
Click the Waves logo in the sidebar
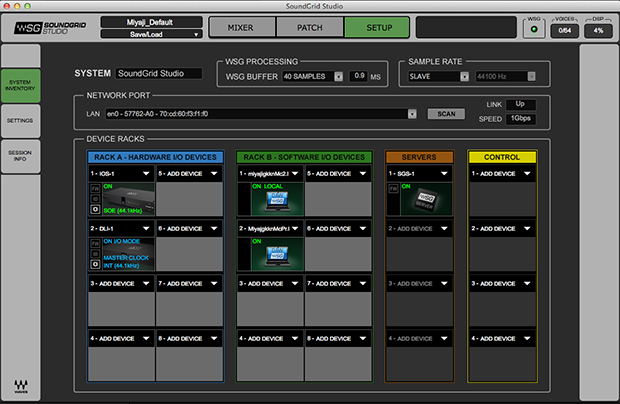coord(21,386)
